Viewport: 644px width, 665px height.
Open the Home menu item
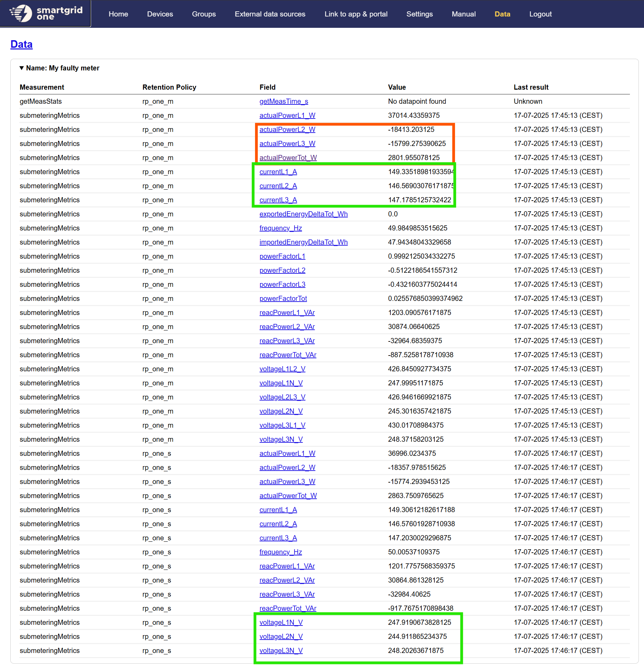(118, 14)
